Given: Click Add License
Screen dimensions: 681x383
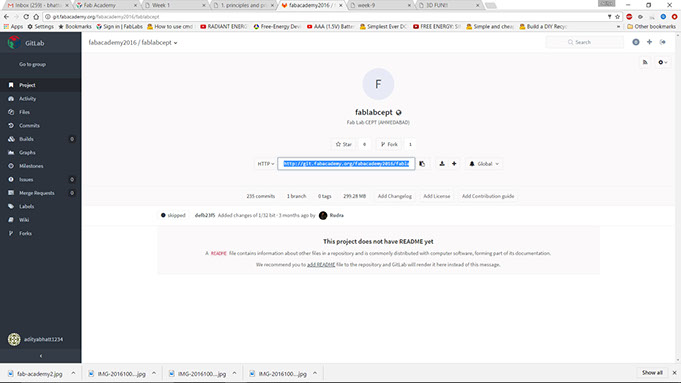Looking at the screenshot, I should point(436,196).
